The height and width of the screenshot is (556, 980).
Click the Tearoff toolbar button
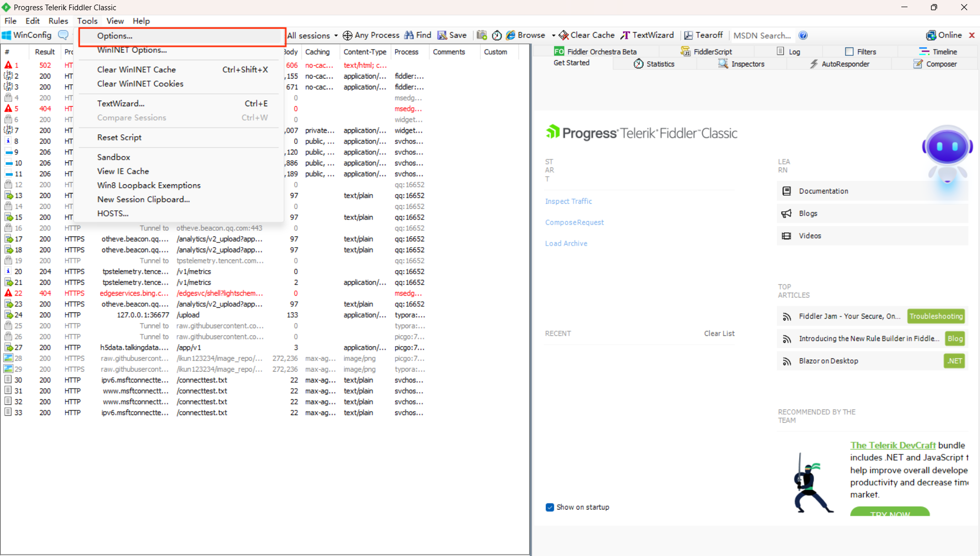[x=703, y=35]
